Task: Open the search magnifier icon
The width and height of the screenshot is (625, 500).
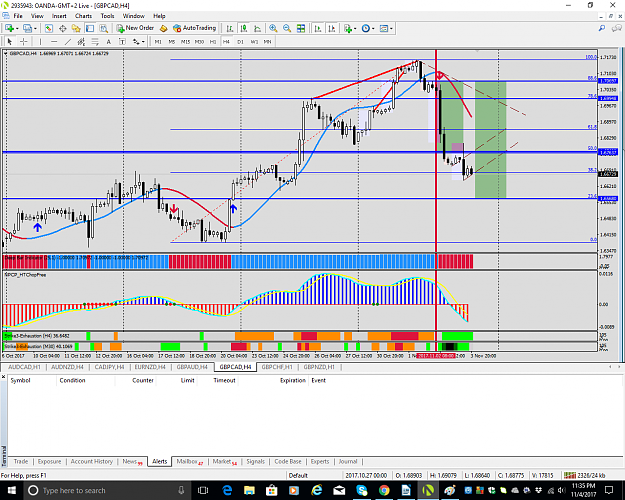Action: tap(602, 28)
